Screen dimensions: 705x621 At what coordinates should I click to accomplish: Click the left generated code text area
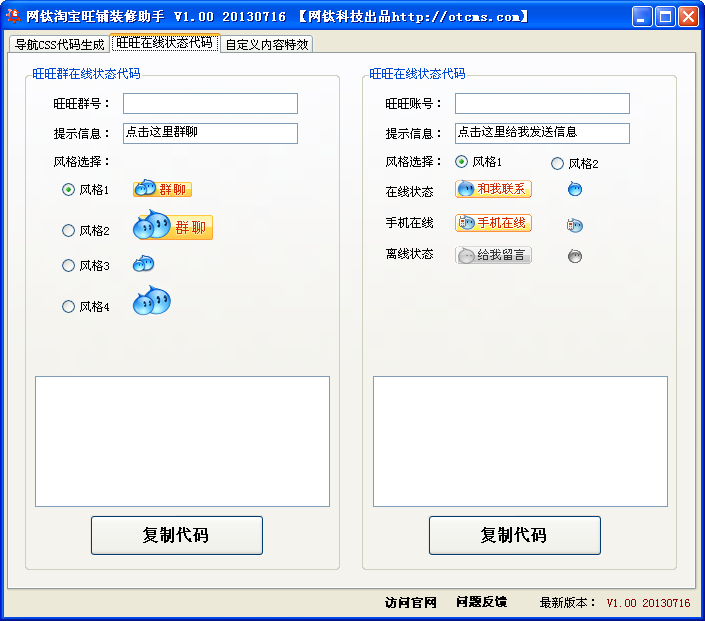(x=183, y=441)
